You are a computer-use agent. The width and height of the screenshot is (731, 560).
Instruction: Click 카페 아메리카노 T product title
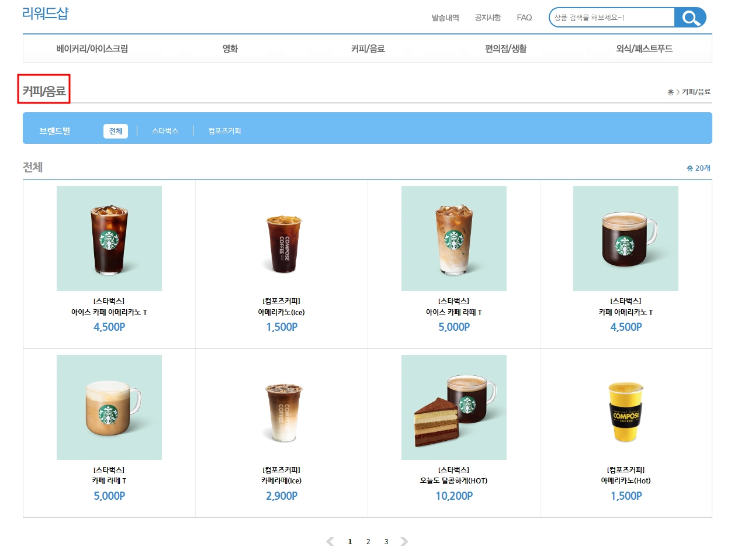[626, 312]
